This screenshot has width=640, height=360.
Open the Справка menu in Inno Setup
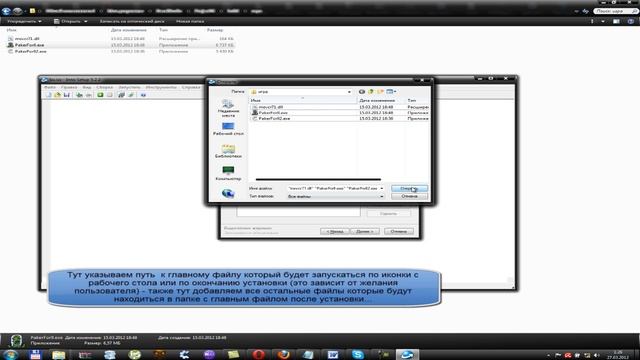click(191, 87)
